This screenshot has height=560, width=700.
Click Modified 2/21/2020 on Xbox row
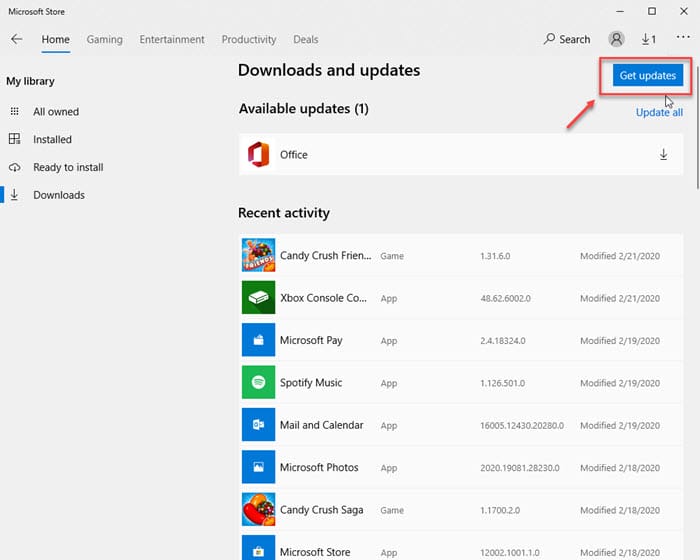[x=620, y=298]
